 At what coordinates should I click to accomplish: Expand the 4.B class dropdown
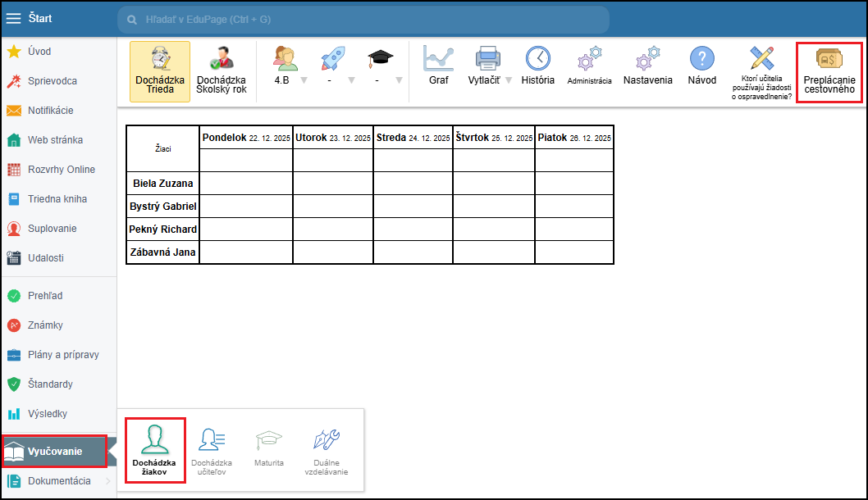coord(304,80)
